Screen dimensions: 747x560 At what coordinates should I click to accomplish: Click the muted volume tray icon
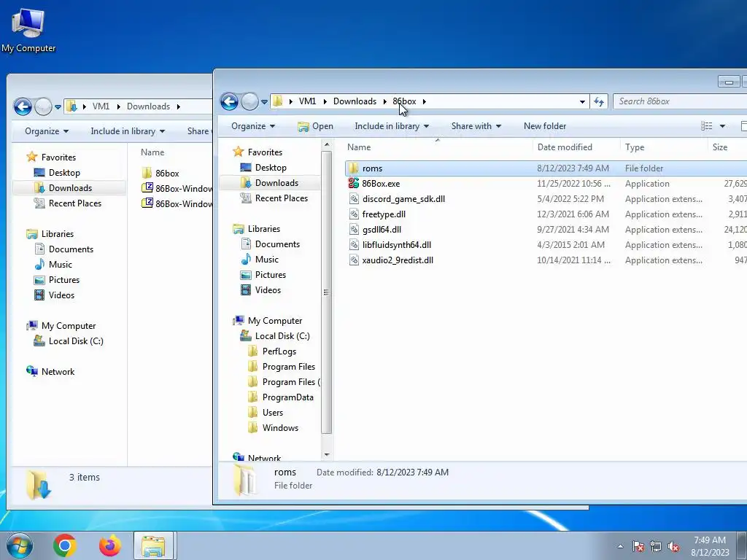[x=673, y=547]
